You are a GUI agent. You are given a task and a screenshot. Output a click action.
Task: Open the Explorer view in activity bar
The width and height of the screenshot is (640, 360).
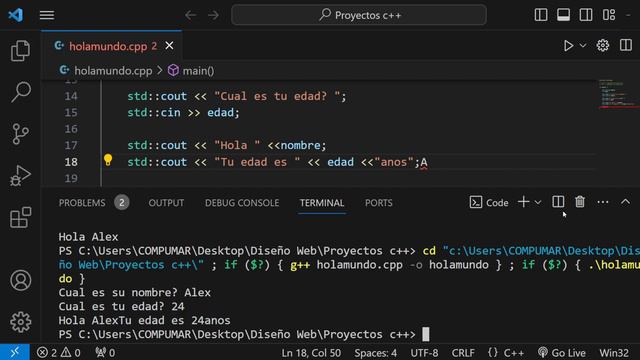(x=20, y=51)
